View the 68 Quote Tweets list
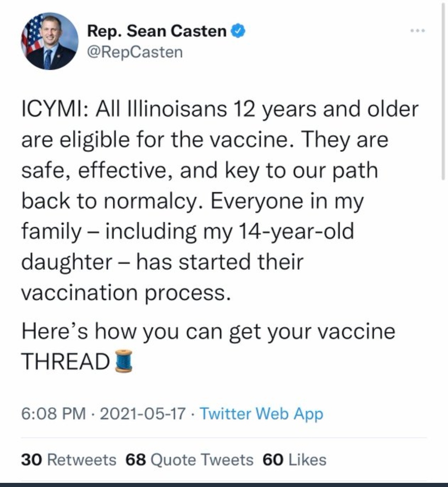Viewport: 448px width, 487px height. coord(190,460)
